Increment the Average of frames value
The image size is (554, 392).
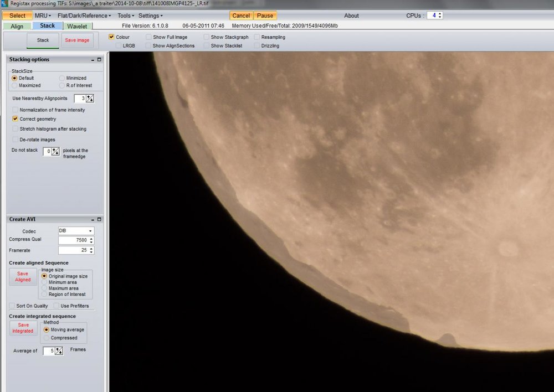pos(57,348)
